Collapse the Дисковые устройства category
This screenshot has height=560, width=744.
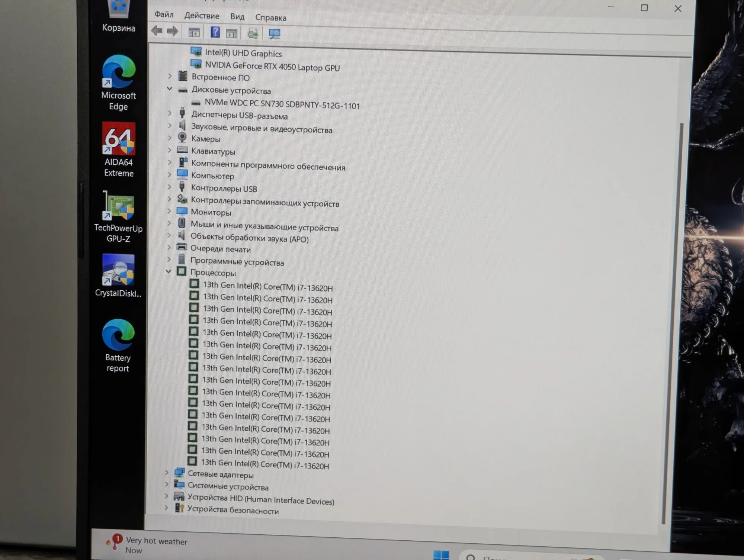pyautogui.click(x=170, y=88)
